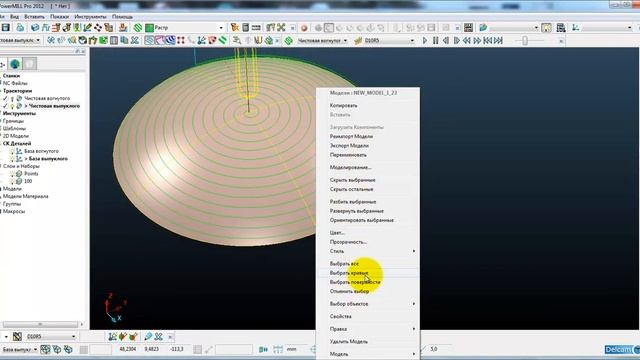Open the Чистовая toolpath dropdown near simulation controls
The height and width of the screenshot is (360, 640).
click(345, 40)
